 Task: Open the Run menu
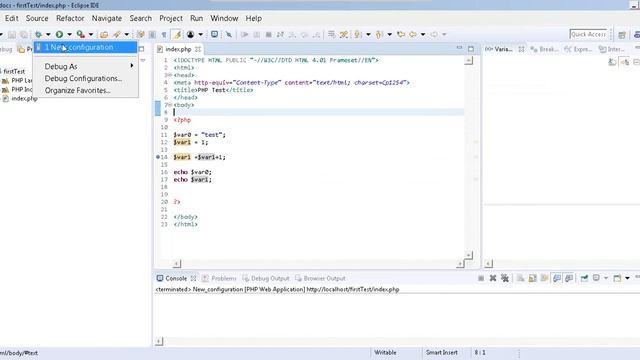[x=196, y=18]
